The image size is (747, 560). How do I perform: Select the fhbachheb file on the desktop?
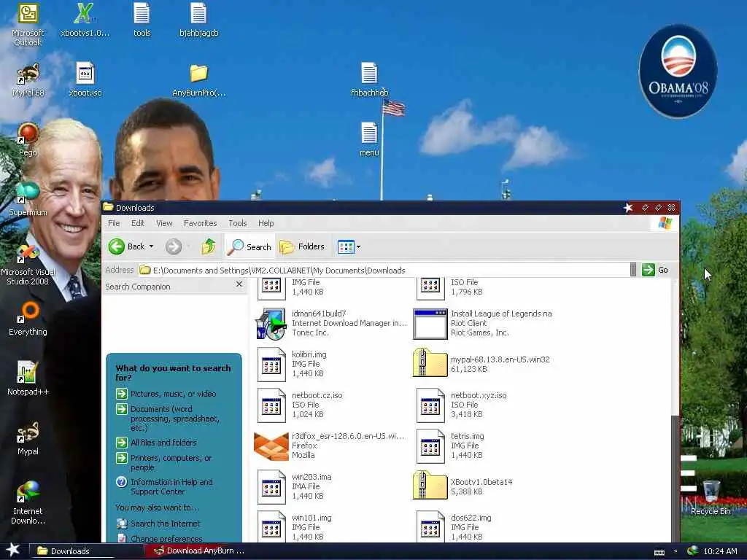(369, 80)
